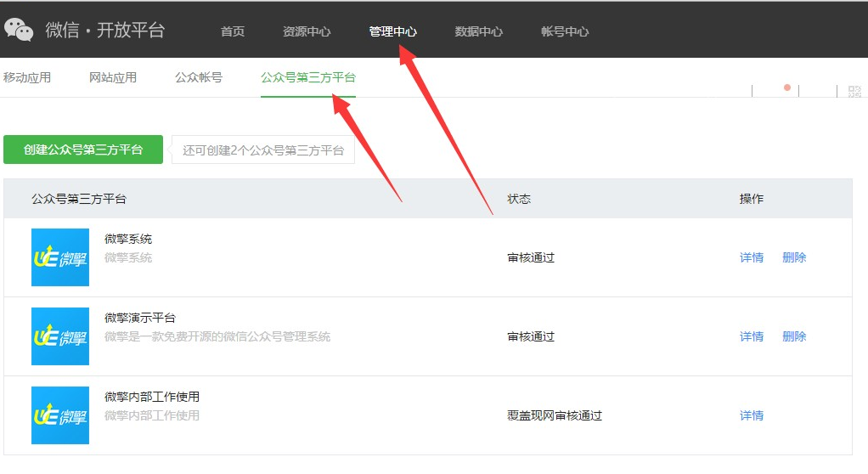The image size is (868, 474).
Task: Open the 微擎系统 platform logo thumbnail
Action: [60, 257]
